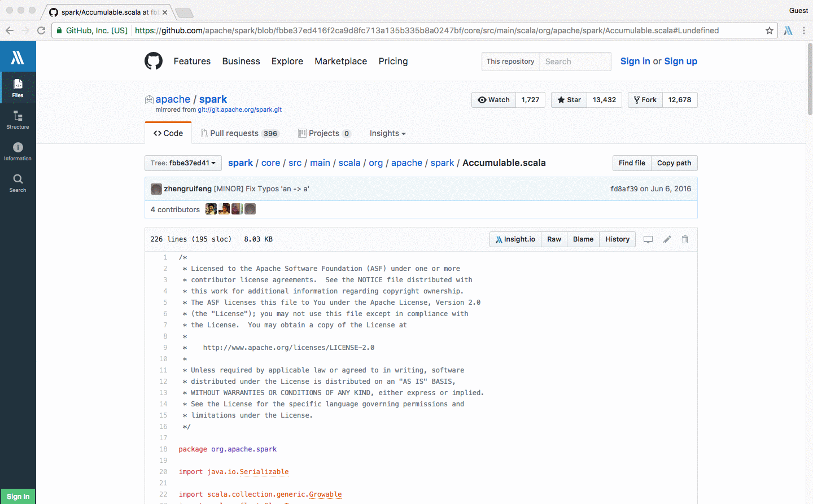Click the green Sign In sidebar button
813x504 pixels.
(18, 496)
